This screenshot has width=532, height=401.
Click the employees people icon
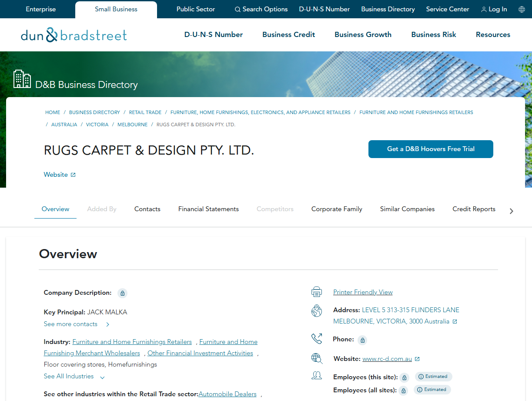[x=317, y=375]
